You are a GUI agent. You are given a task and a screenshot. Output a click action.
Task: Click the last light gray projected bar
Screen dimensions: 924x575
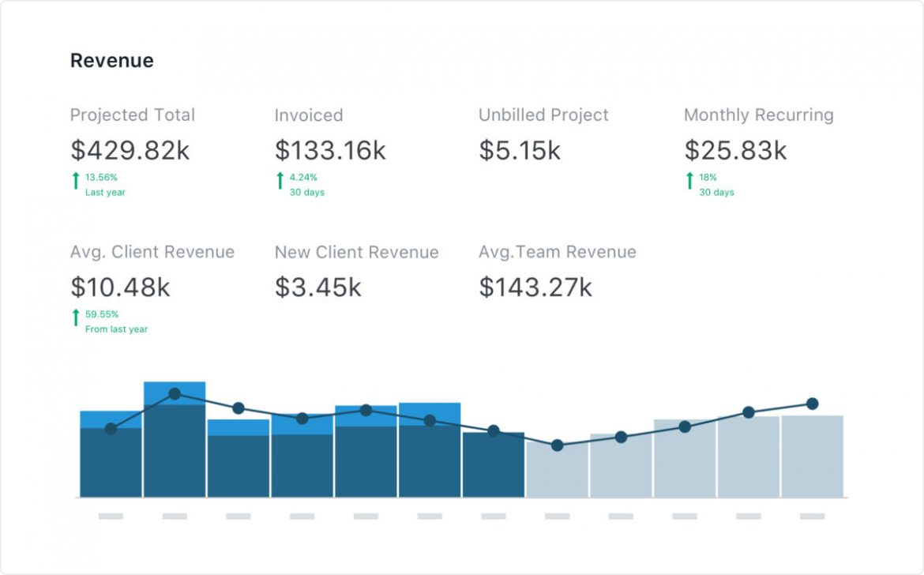point(812,457)
